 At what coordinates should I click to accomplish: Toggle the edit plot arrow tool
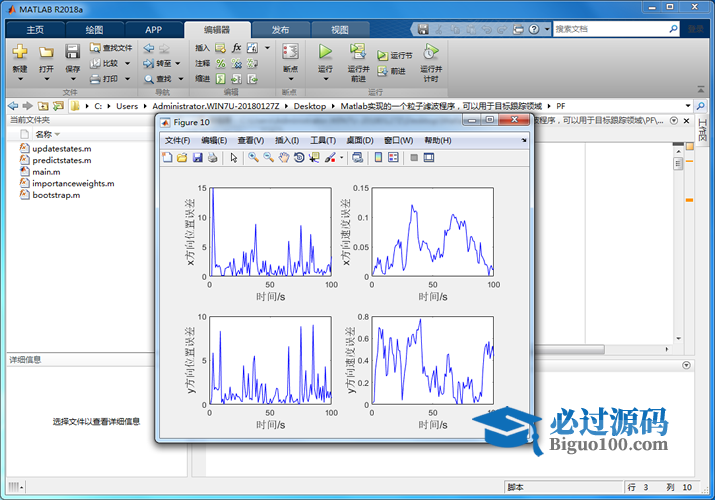click(x=233, y=157)
